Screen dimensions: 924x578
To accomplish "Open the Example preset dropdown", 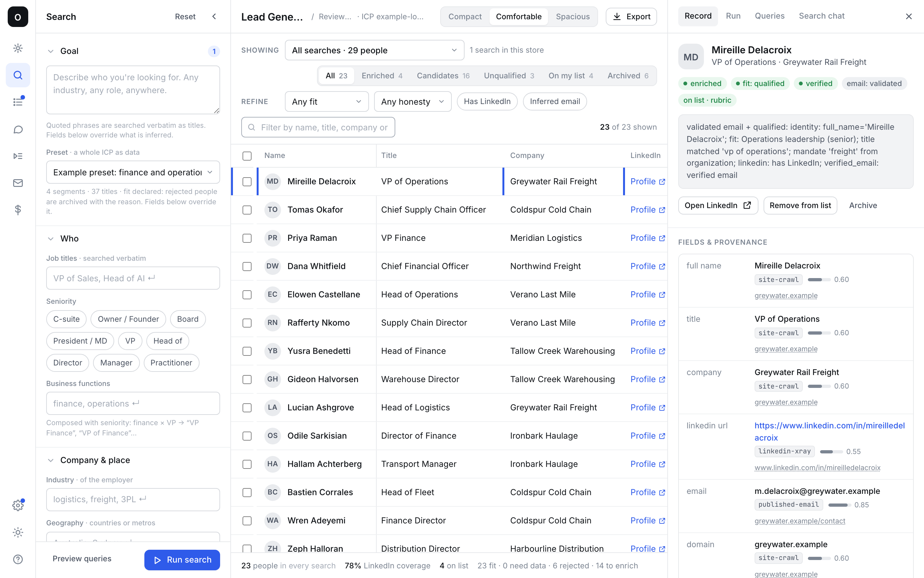I will 133,172.
